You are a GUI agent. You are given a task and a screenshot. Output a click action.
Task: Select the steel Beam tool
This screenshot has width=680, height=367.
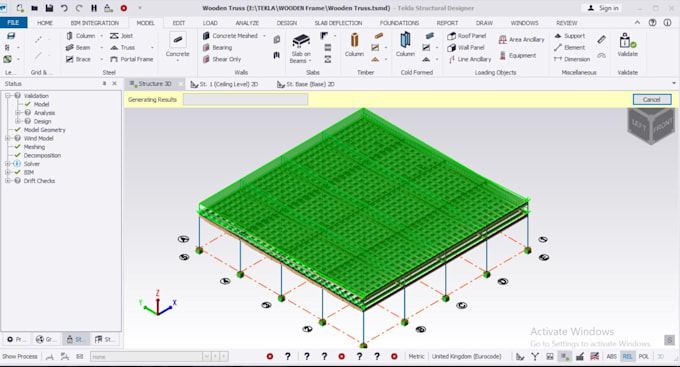(78, 48)
